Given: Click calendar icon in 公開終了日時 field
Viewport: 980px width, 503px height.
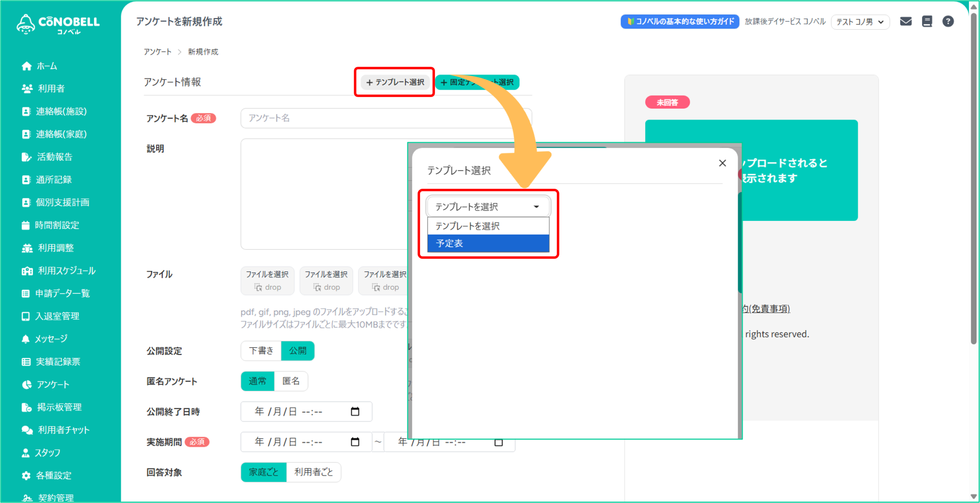Looking at the screenshot, I should [x=355, y=411].
